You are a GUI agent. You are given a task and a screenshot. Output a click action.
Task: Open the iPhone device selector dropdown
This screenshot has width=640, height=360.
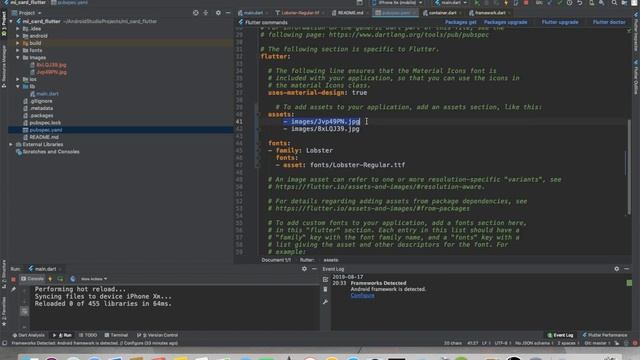[x=397, y=3]
